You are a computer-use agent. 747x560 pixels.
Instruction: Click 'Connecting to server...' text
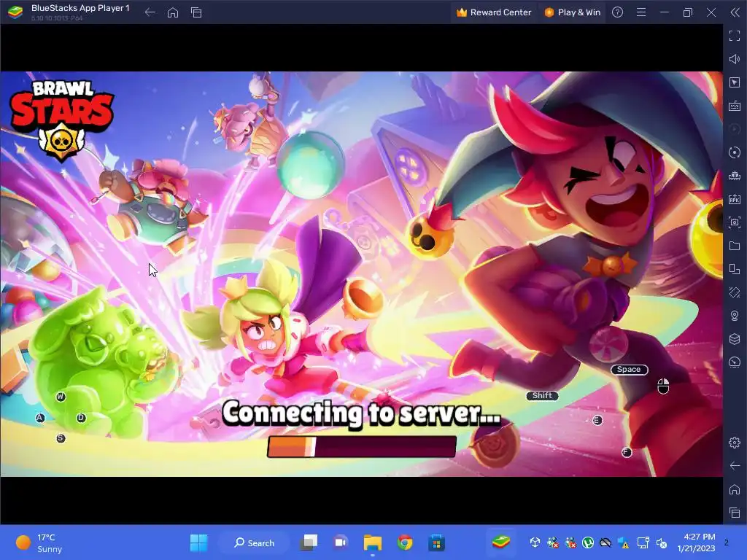click(x=361, y=413)
